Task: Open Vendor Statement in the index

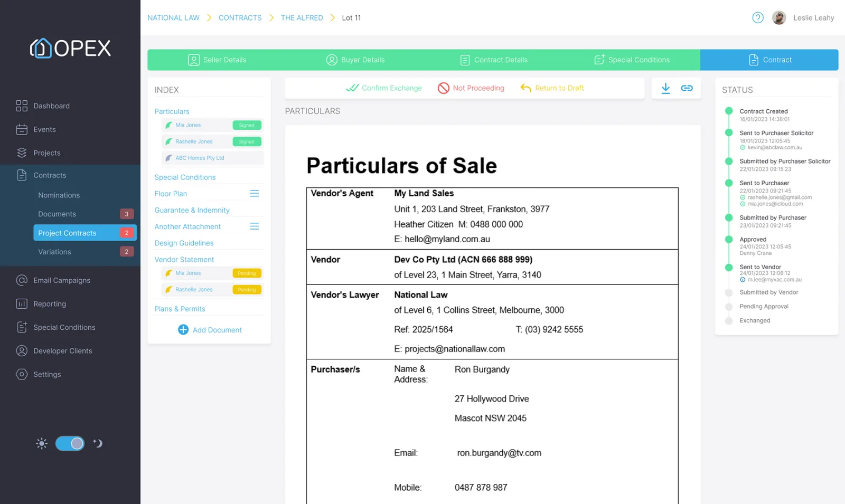Action: tap(184, 259)
